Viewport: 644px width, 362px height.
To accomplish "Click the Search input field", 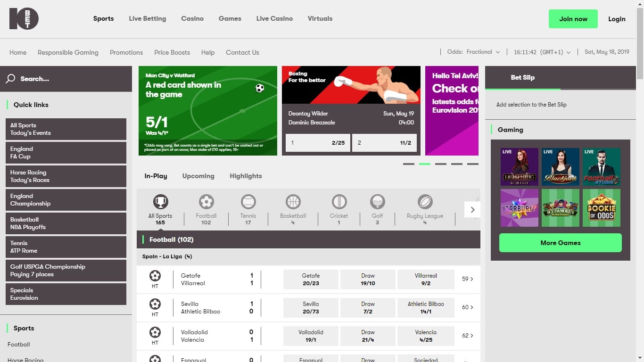I will (66, 79).
